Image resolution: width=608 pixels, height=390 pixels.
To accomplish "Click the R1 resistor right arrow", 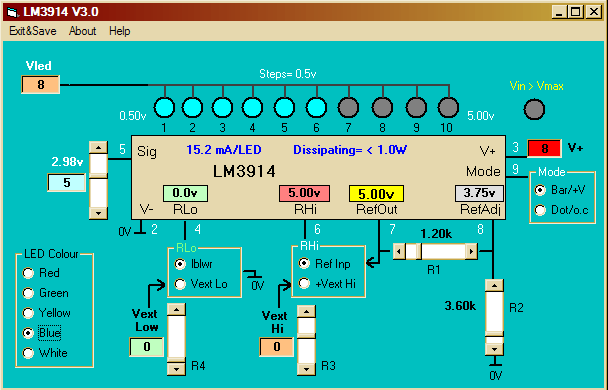I will [471, 252].
